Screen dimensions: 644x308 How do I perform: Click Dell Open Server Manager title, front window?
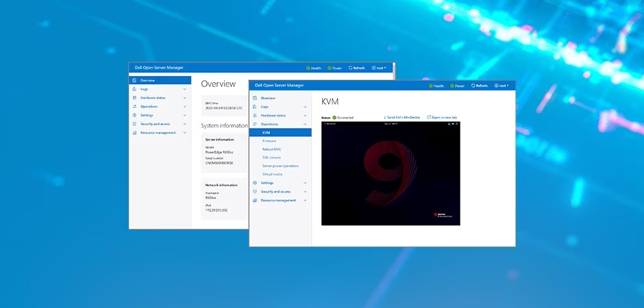coord(280,86)
